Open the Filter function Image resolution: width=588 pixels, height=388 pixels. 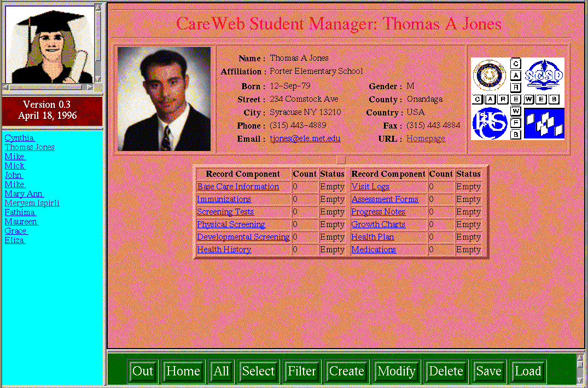[x=301, y=370]
